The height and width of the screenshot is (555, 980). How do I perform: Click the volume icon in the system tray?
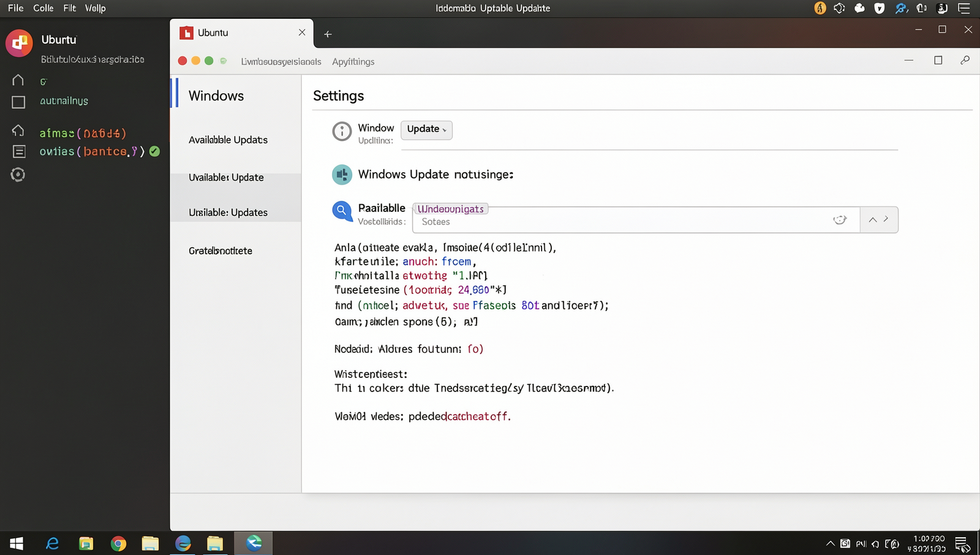(x=875, y=544)
